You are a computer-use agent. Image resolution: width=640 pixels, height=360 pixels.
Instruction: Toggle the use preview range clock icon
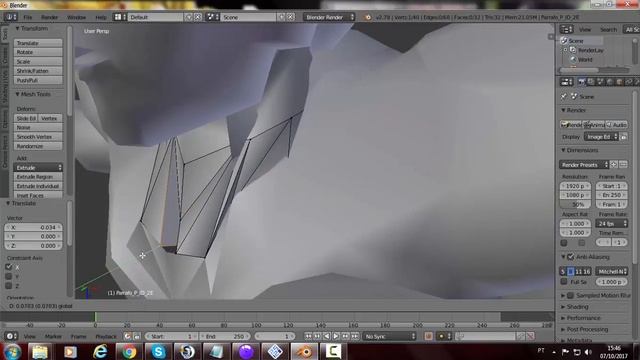point(127,336)
